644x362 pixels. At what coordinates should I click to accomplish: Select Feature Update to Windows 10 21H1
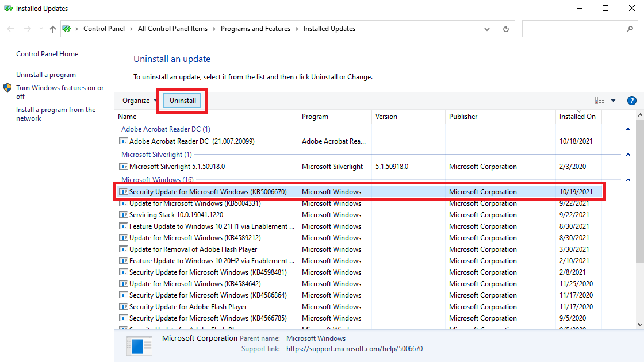coord(360,226)
